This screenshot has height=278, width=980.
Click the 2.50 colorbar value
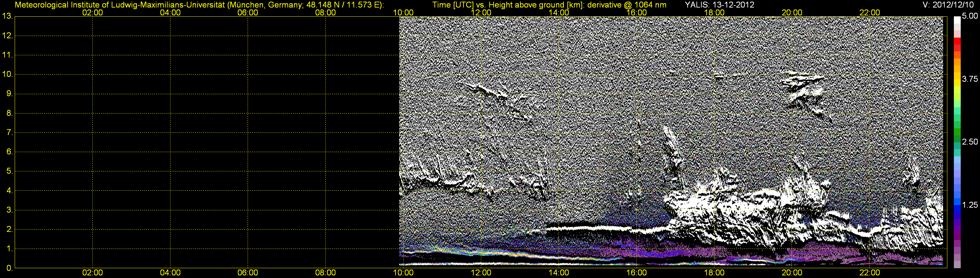970,142
